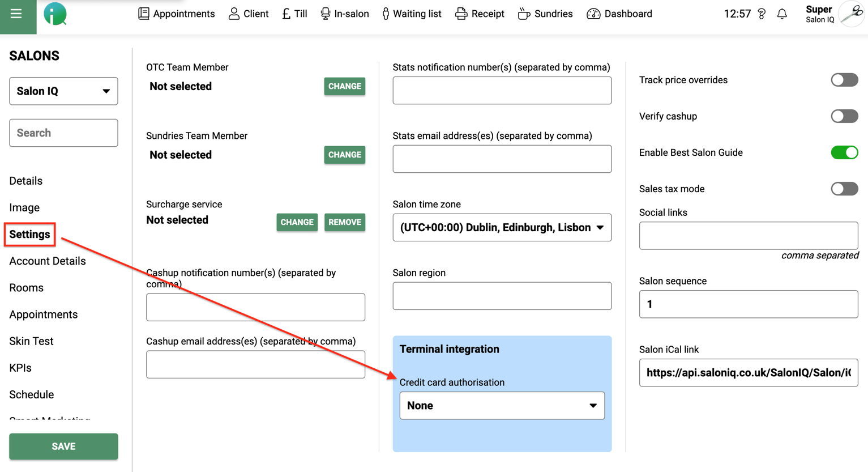Disable Enable Best Salon Guide

click(845, 152)
